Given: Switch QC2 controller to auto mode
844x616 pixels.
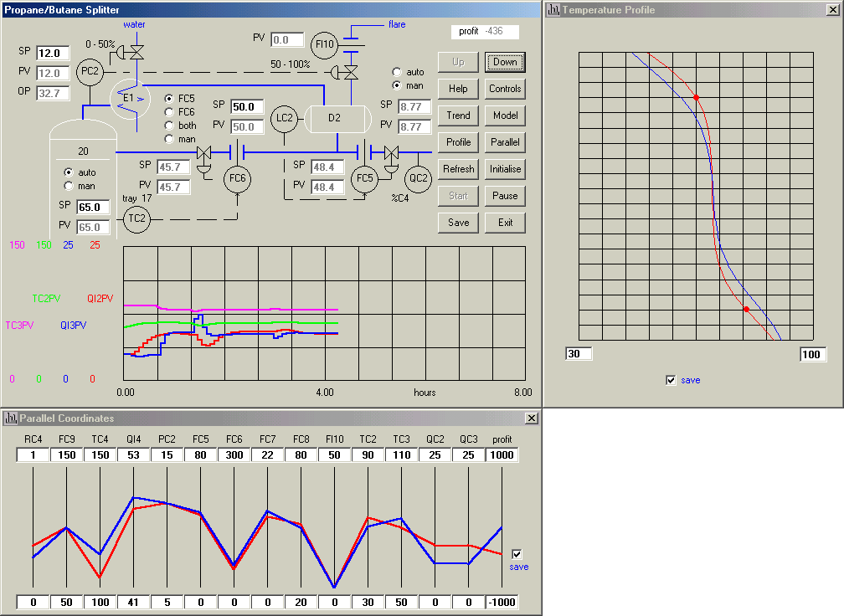Looking at the screenshot, I should (397, 72).
